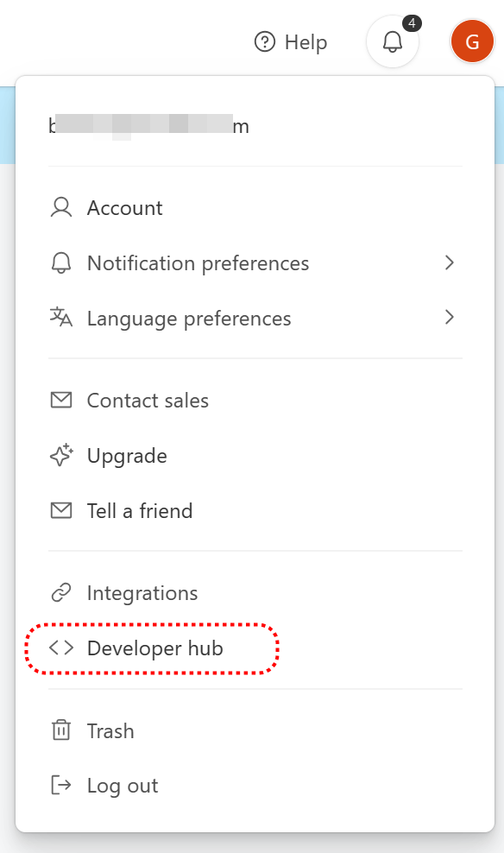Click the Contact sales envelope icon
This screenshot has width=504, height=853.
click(x=61, y=400)
